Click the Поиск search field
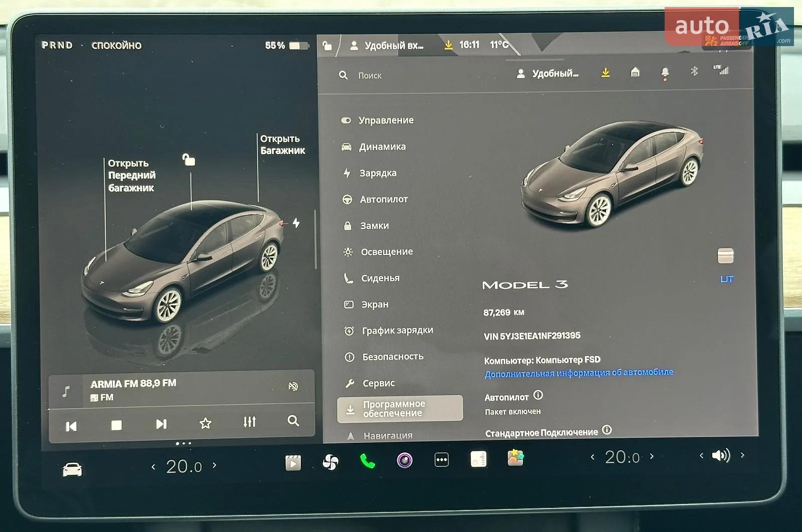 pos(370,76)
